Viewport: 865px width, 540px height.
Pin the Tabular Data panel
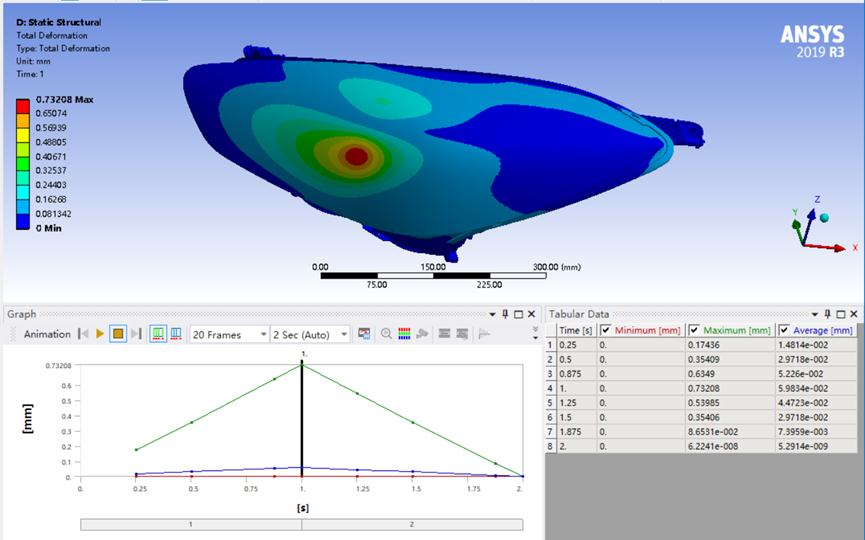coord(827,314)
